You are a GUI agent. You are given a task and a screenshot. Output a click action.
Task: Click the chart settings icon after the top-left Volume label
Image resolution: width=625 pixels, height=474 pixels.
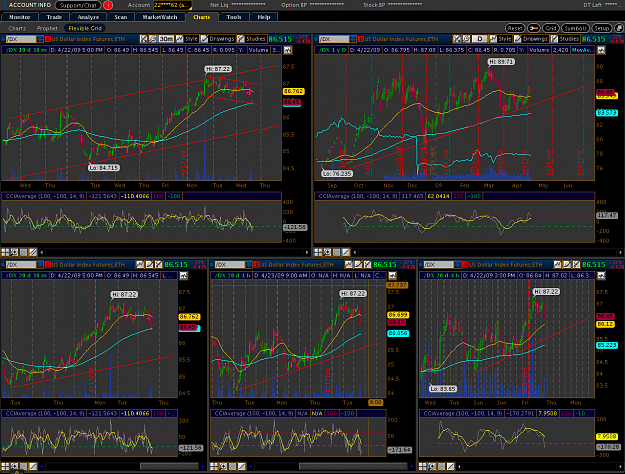pyautogui.click(x=287, y=50)
